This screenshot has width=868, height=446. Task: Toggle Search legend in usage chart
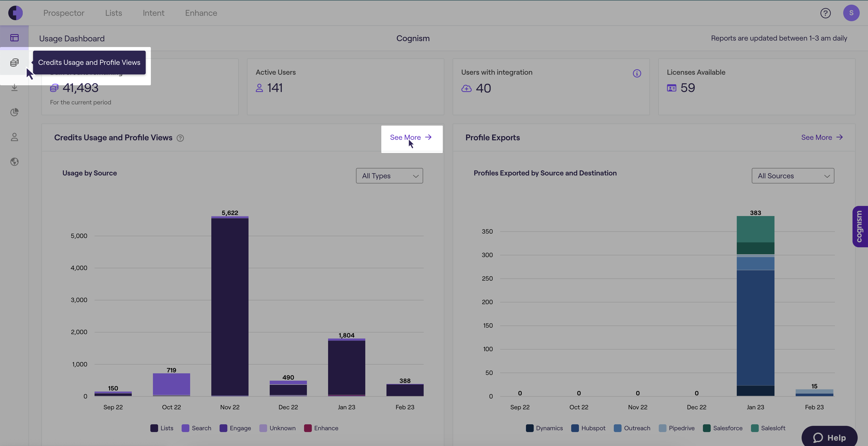[196, 428]
